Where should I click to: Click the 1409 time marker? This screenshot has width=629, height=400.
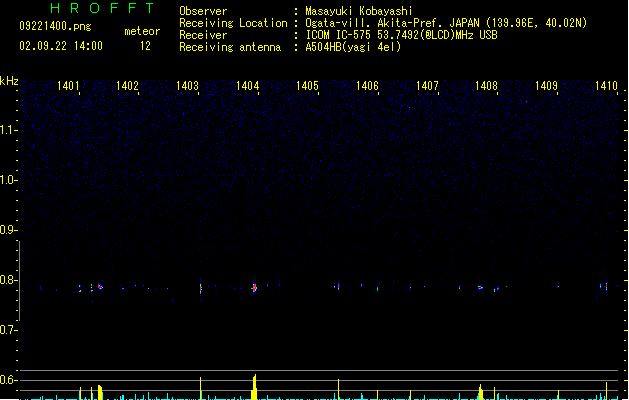coord(546,86)
